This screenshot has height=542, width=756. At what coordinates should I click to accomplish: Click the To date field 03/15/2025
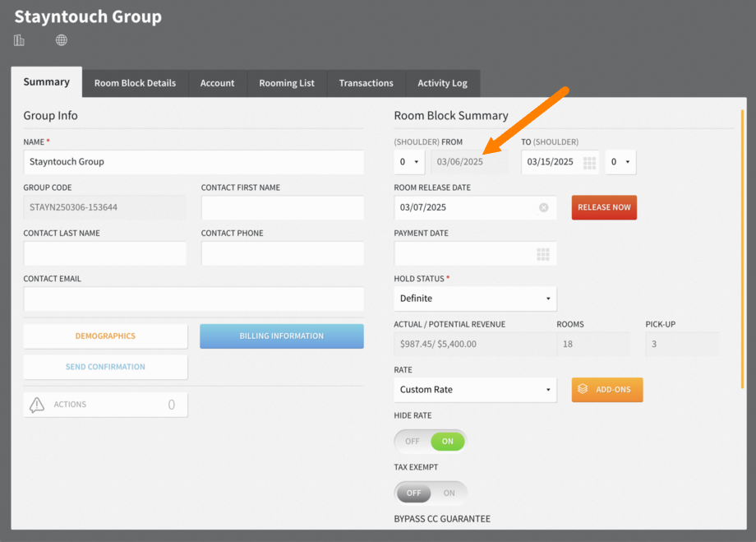(560, 162)
